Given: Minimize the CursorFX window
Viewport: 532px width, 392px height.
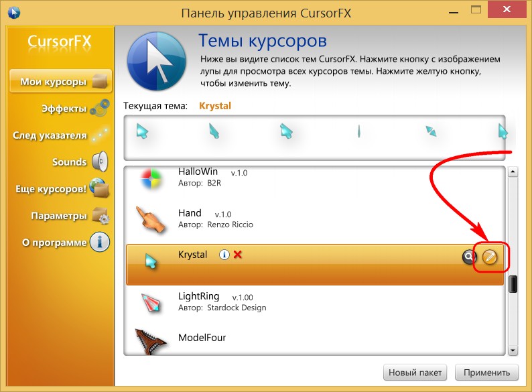Looking at the screenshot, I should click(454, 12).
